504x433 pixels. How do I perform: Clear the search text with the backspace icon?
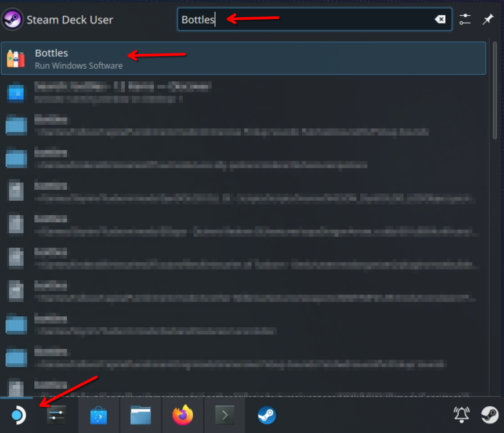pyautogui.click(x=440, y=19)
